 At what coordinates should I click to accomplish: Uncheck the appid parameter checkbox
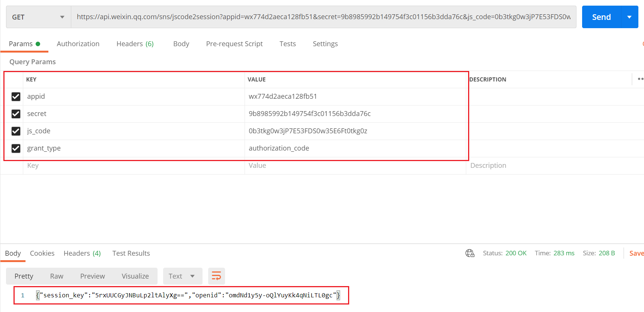pyautogui.click(x=16, y=96)
